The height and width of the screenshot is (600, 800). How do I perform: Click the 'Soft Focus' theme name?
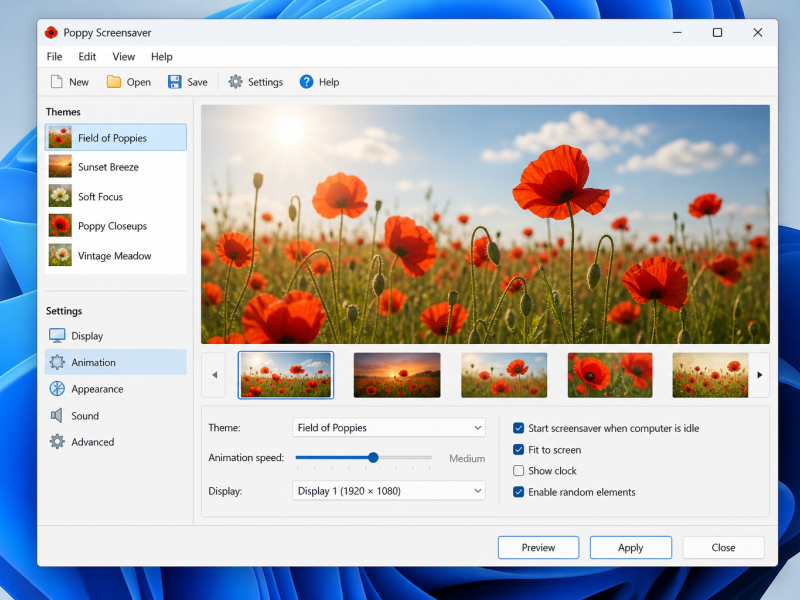[x=100, y=196]
